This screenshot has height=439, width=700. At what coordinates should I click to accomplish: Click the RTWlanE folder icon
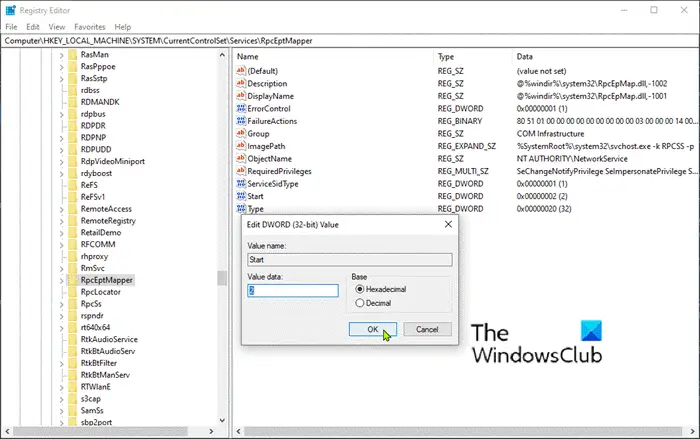73,387
